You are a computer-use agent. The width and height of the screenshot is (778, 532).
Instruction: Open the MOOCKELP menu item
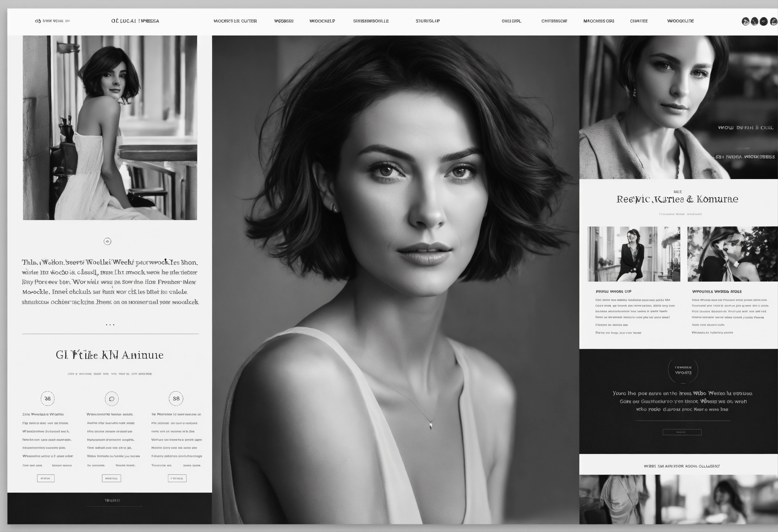pyautogui.click(x=322, y=21)
